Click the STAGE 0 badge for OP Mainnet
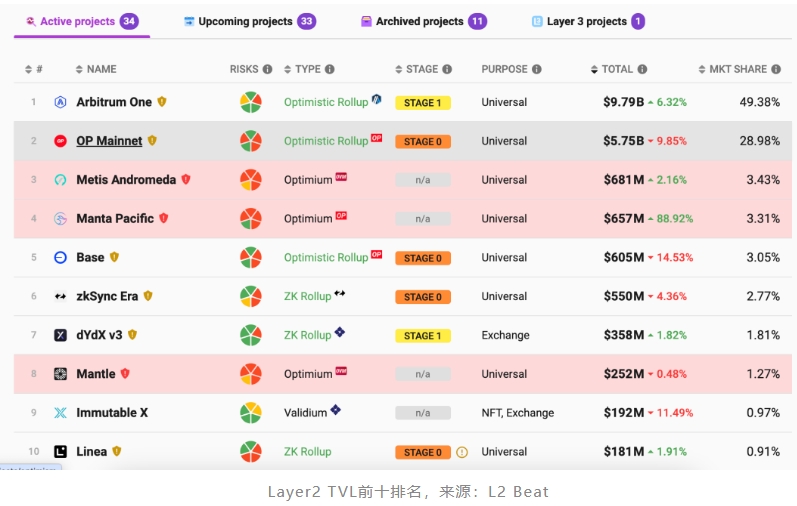Viewport: 797px width, 506px height. tap(423, 141)
